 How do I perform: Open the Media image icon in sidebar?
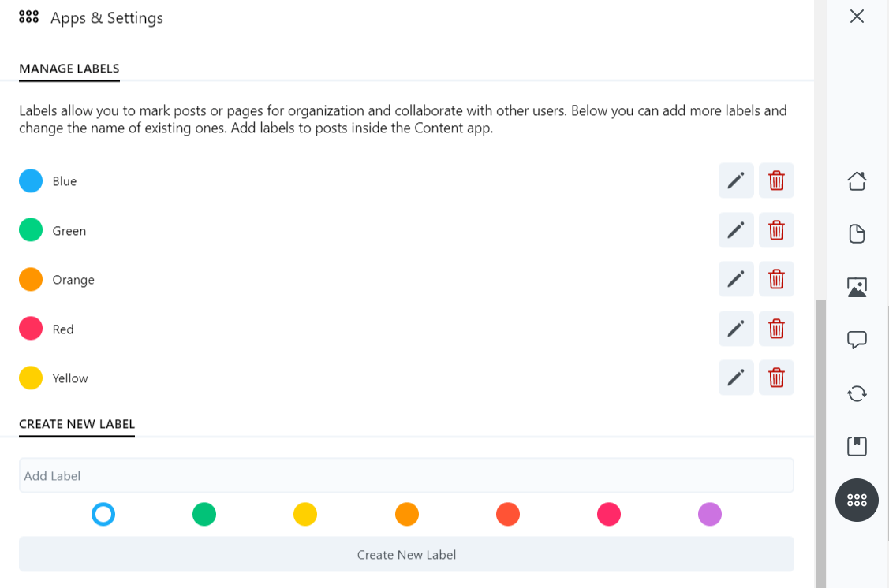tap(857, 287)
